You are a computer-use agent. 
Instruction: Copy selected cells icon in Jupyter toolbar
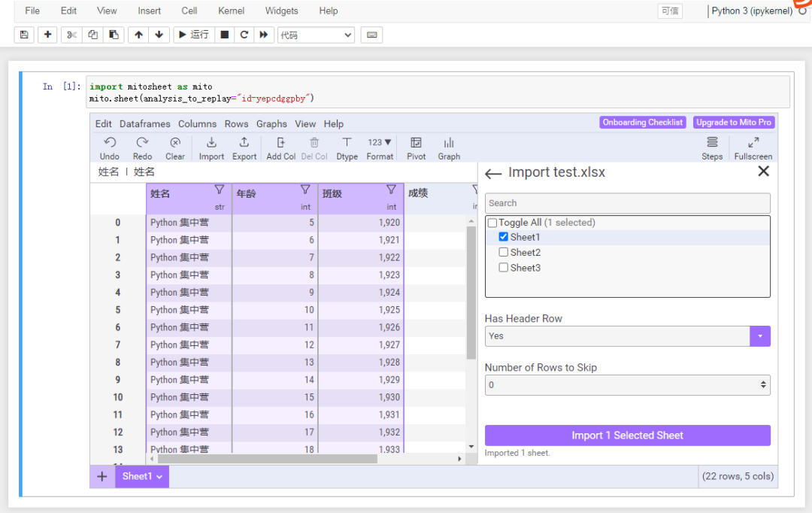pos(92,35)
